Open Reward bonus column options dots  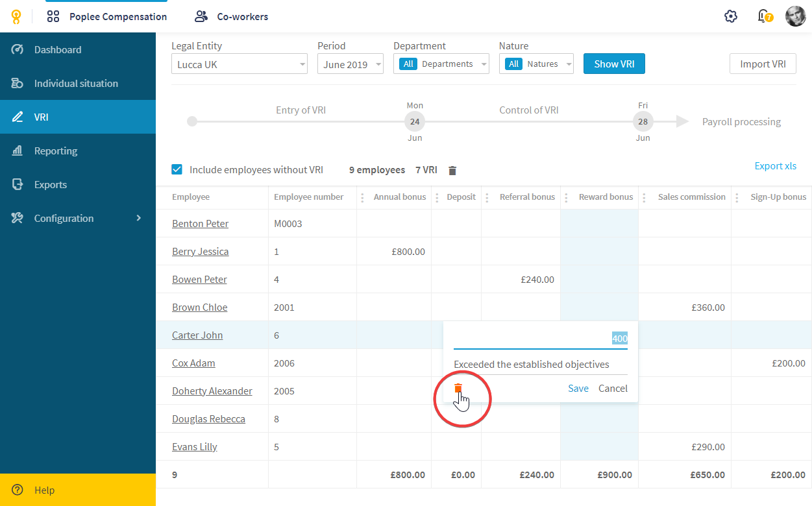pos(566,197)
